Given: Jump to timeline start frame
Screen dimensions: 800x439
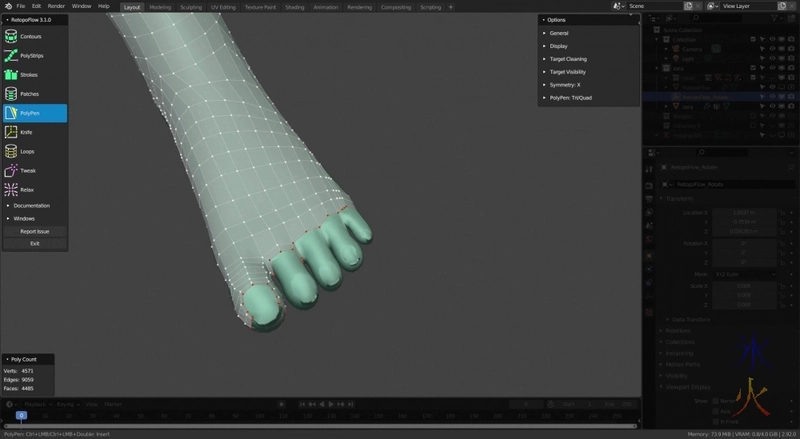Looking at the screenshot, I should coord(302,404).
